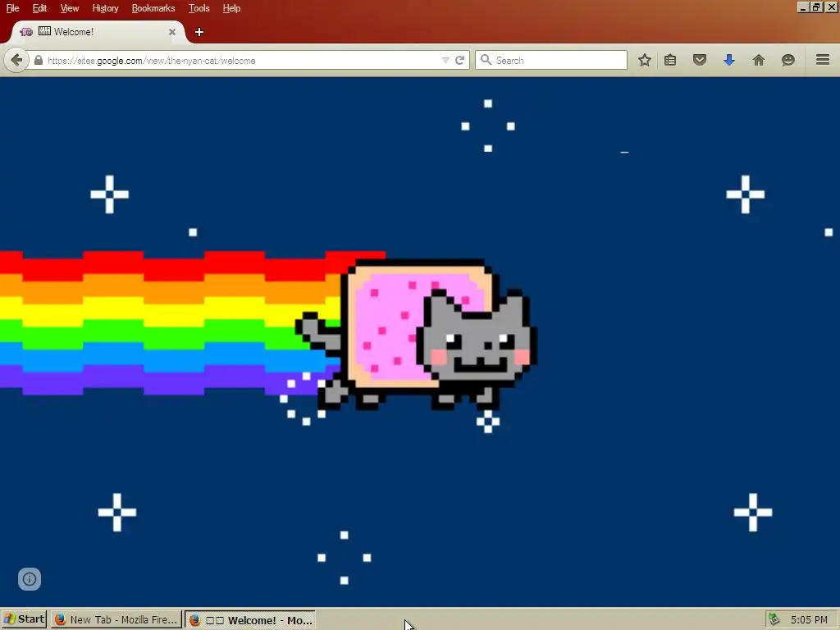This screenshot has width=840, height=630.
Task: Open the Tools menu
Action: click(199, 8)
